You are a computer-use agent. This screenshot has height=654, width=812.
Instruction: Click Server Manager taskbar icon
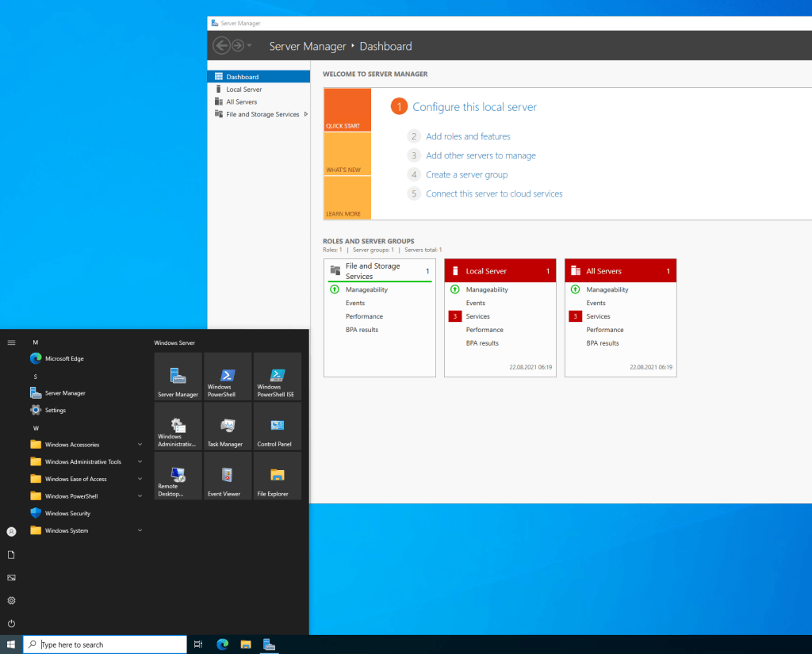coord(270,644)
